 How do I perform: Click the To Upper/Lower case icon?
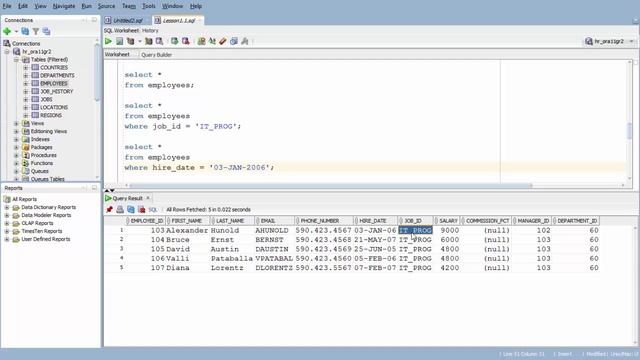pyautogui.click(x=212, y=41)
